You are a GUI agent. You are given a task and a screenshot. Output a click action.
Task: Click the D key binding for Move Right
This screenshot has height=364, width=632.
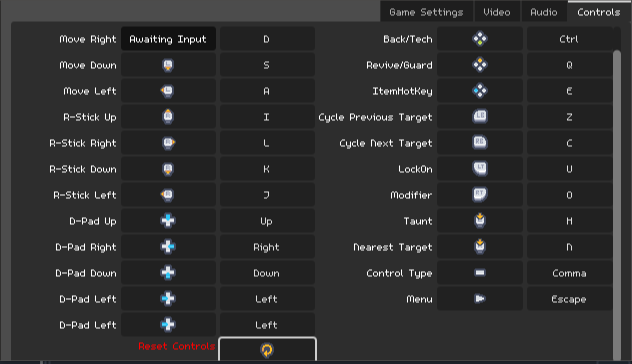[267, 39]
